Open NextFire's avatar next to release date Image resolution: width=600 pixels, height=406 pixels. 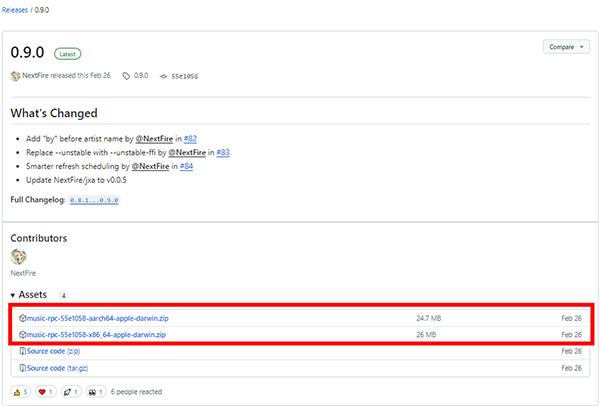click(15, 76)
